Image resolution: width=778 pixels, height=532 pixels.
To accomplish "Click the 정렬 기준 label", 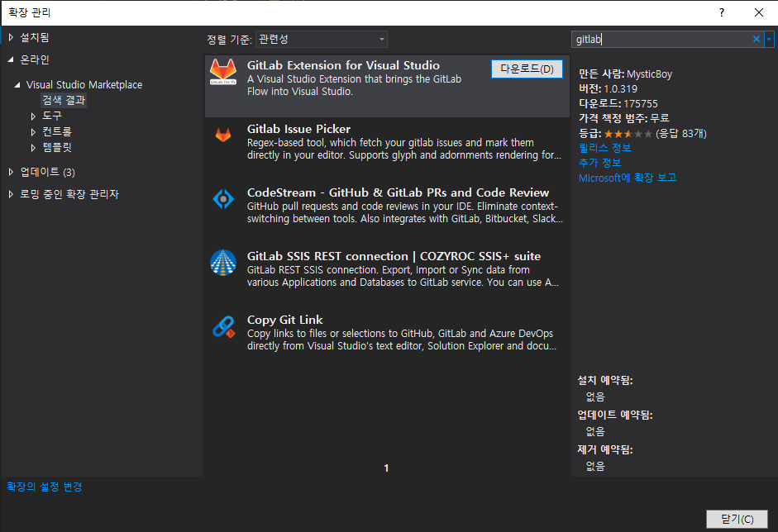I will (229, 40).
